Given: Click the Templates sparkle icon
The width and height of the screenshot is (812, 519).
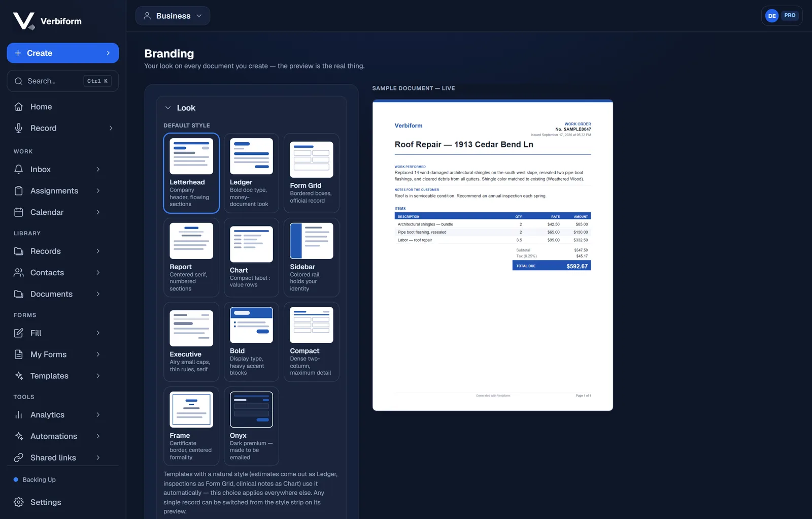Looking at the screenshot, I should click(x=19, y=375).
